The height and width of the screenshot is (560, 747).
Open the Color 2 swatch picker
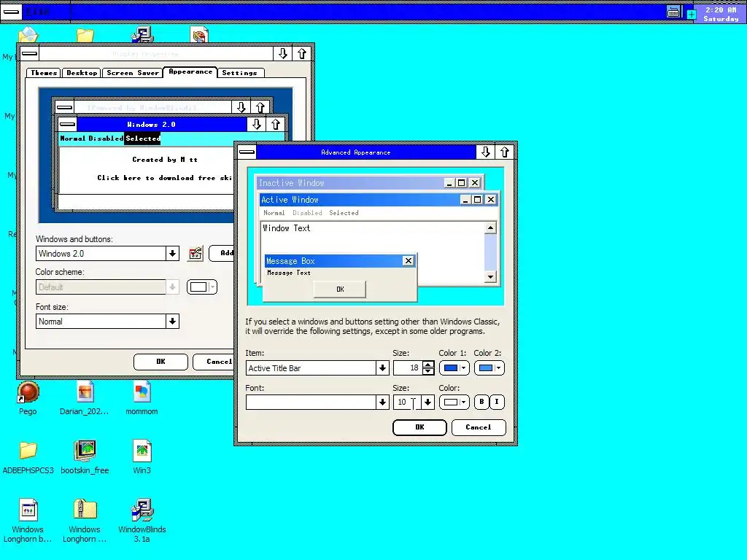(489, 367)
